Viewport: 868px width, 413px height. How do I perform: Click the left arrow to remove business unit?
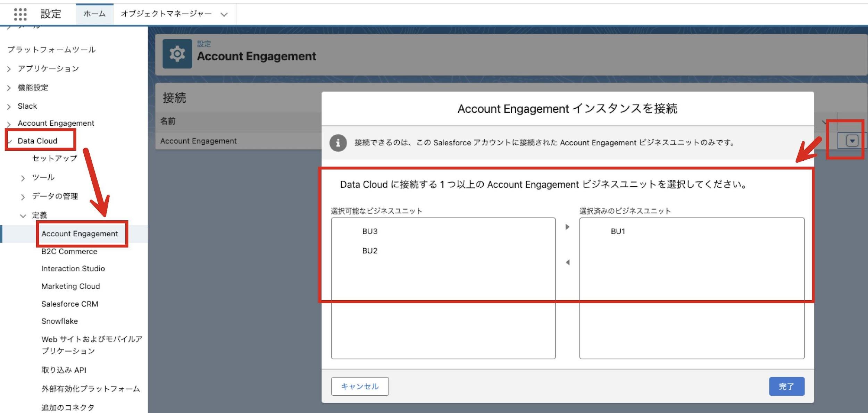click(567, 262)
